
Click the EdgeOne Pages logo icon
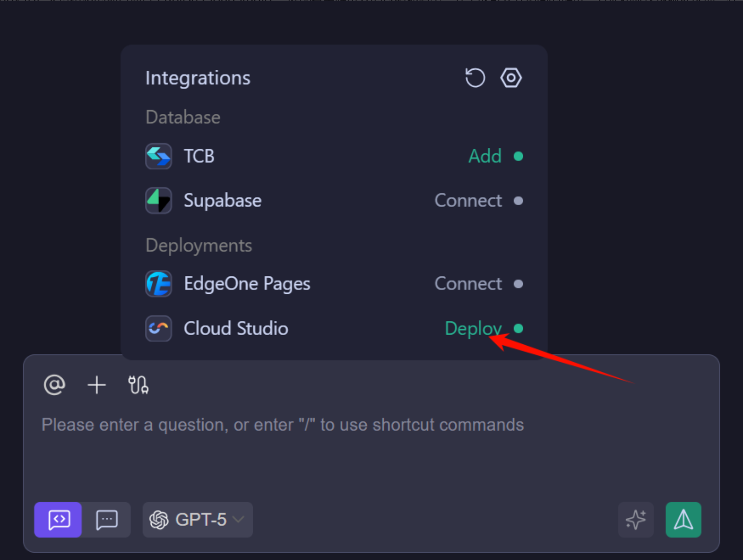(x=158, y=284)
